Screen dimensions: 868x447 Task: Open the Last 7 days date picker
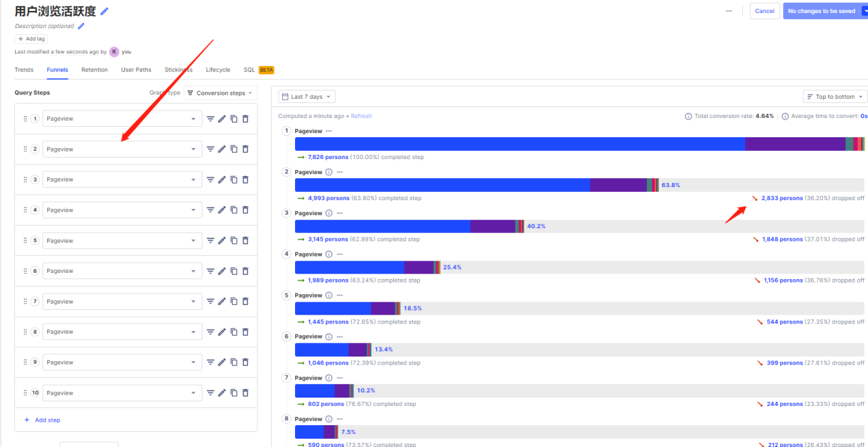(307, 97)
